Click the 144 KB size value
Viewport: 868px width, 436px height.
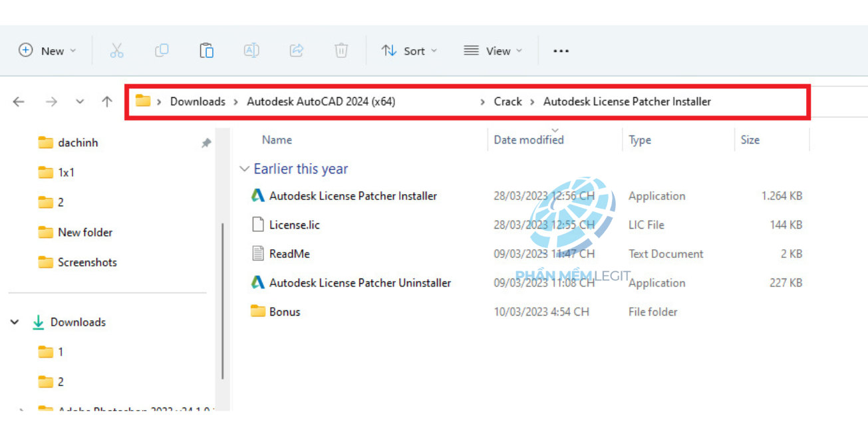[786, 225]
